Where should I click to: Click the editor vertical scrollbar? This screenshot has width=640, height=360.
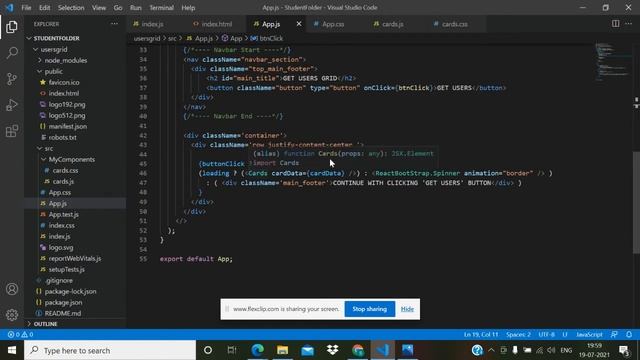(x=636, y=202)
